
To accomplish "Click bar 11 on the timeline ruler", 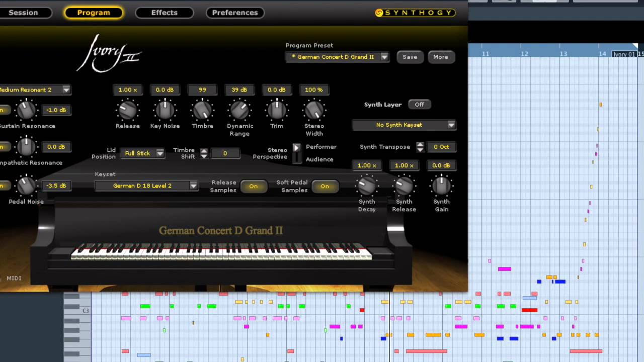I will click(485, 54).
